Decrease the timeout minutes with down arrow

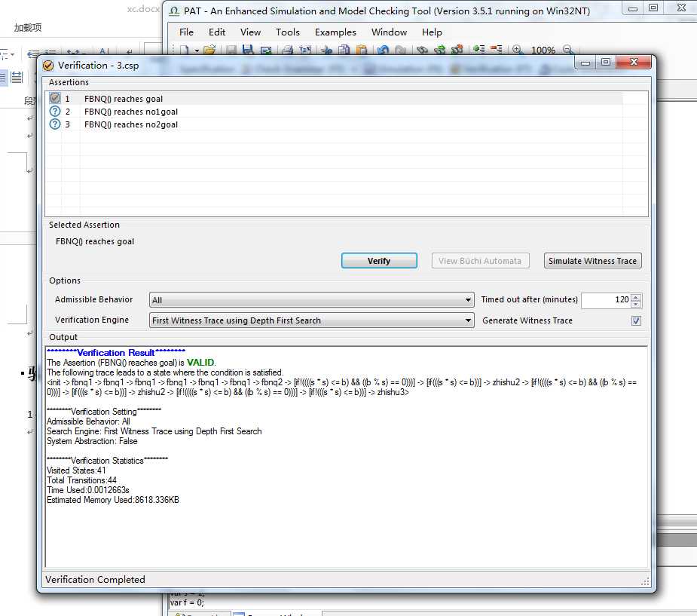[x=636, y=304]
